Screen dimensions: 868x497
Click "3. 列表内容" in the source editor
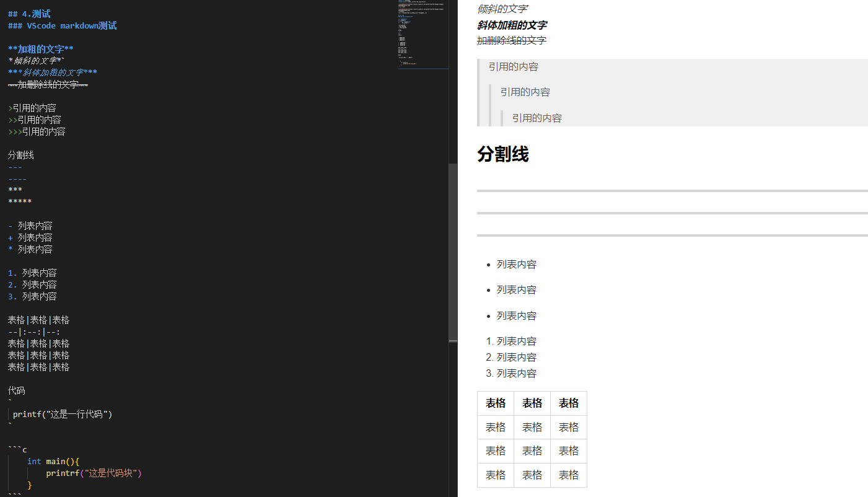(32, 296)
